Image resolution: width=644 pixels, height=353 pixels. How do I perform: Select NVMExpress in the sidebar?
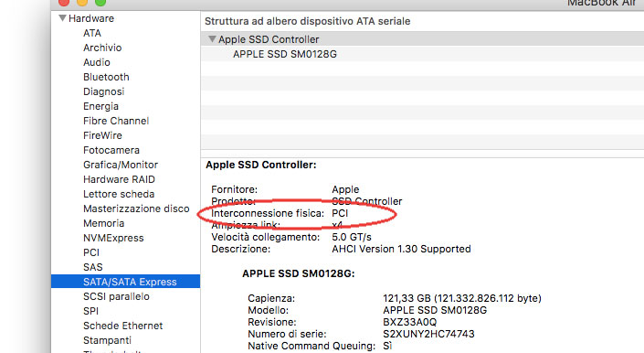tap(113, 238)
